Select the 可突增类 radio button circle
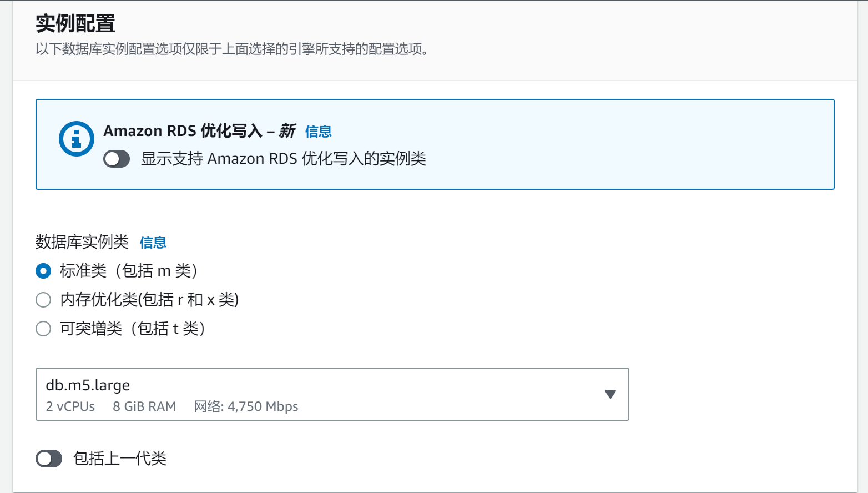 (x=43, y=329)
